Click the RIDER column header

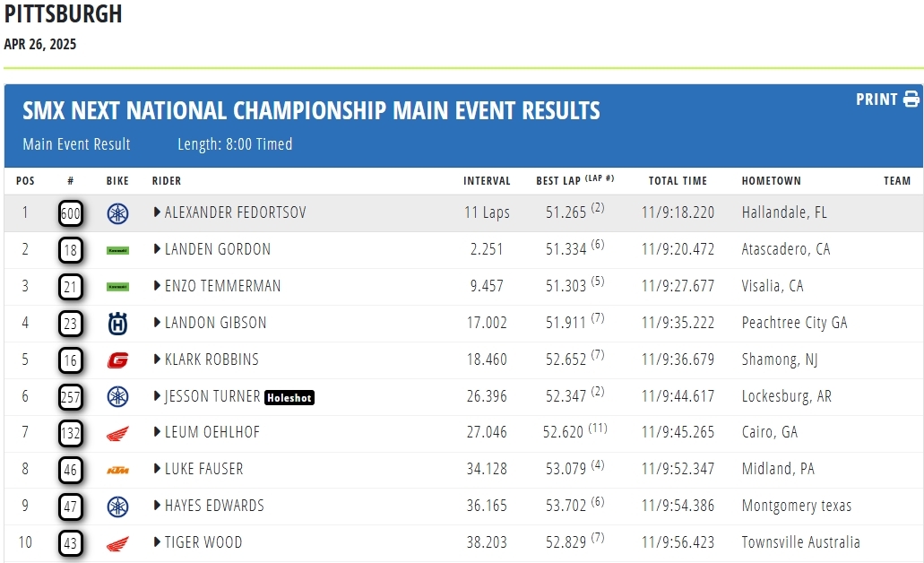click(x=167, y=181)
